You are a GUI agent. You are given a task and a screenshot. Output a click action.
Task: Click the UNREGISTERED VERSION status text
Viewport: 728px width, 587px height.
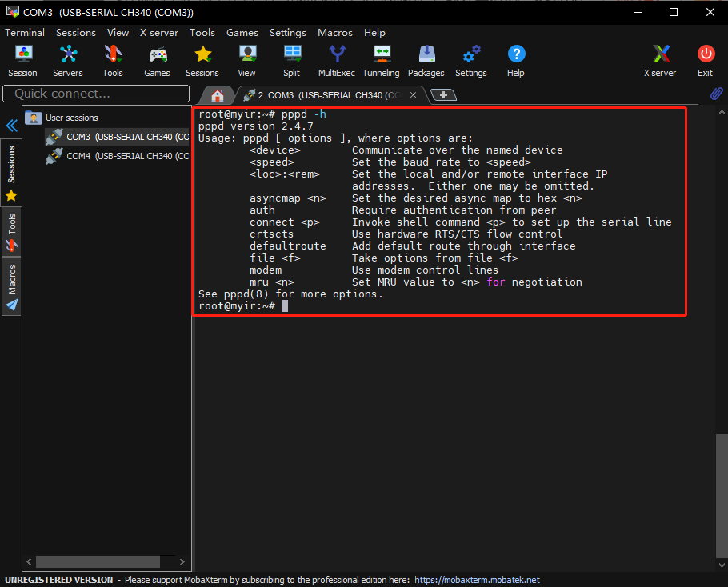(59, 580)
